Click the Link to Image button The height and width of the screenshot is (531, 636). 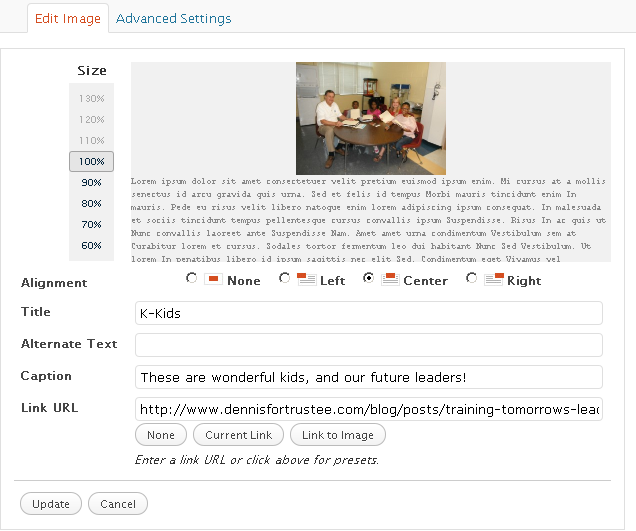[x=338, y=435]
